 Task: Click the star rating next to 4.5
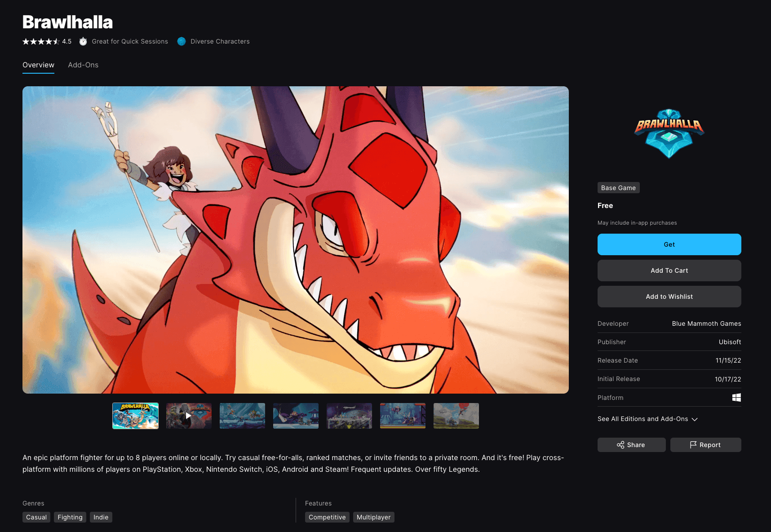pyautogui.click(x=40, y=41)
